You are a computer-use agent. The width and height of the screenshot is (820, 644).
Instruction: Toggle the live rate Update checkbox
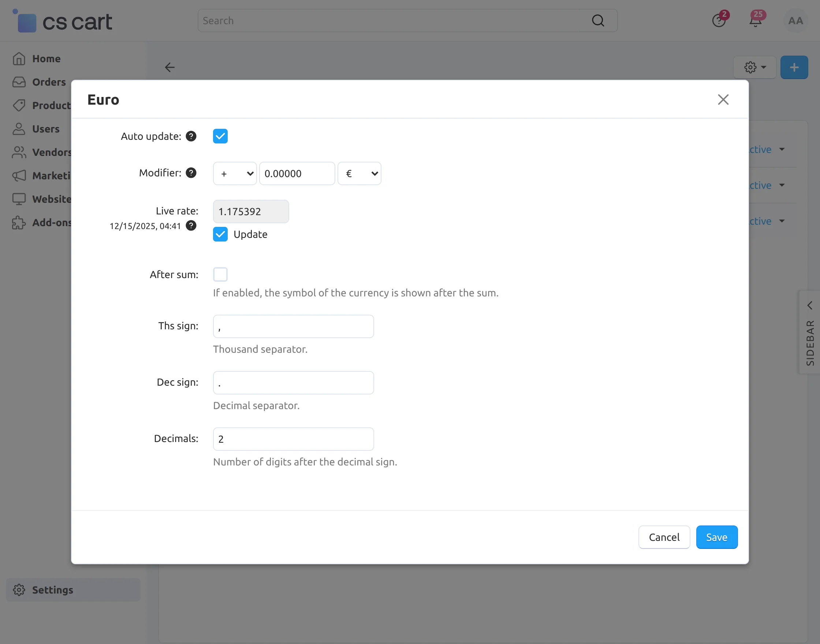[x=220, y=234]
